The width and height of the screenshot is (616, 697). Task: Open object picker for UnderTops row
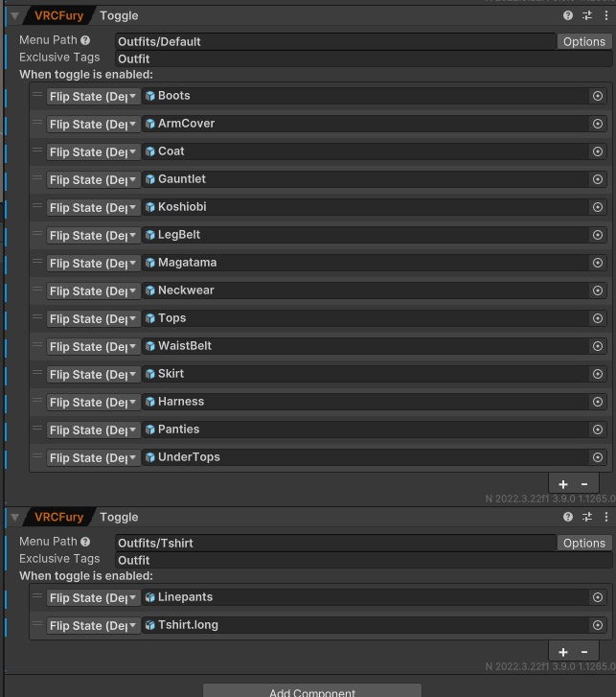598,457
